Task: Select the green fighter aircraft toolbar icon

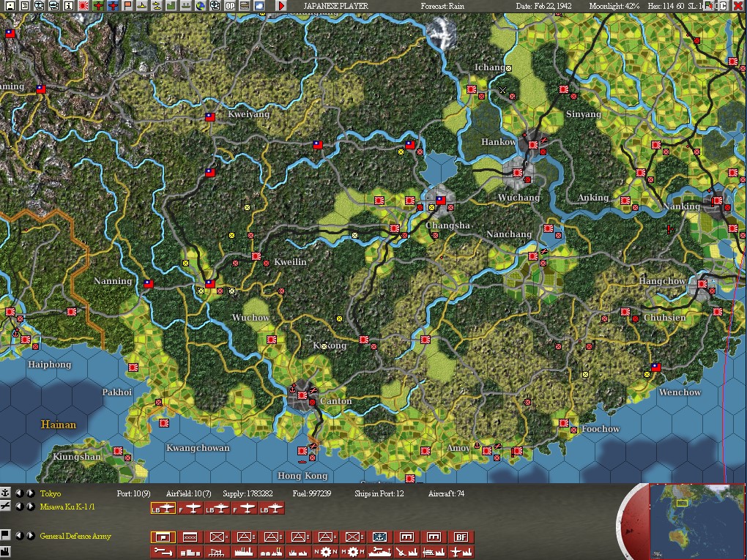Action: [98, 6]
